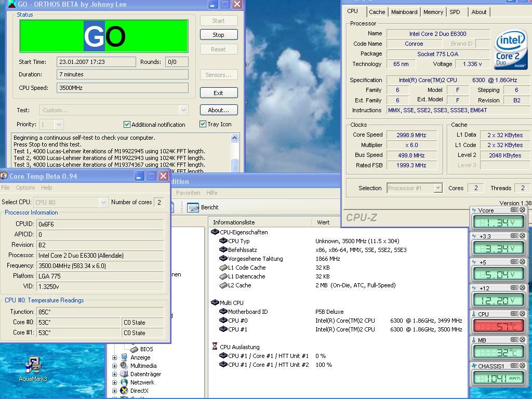Open the Test dropdown in ORTHOS
Image resolution: width=532 pixels, height=399 pixels.
click(183, 110)
